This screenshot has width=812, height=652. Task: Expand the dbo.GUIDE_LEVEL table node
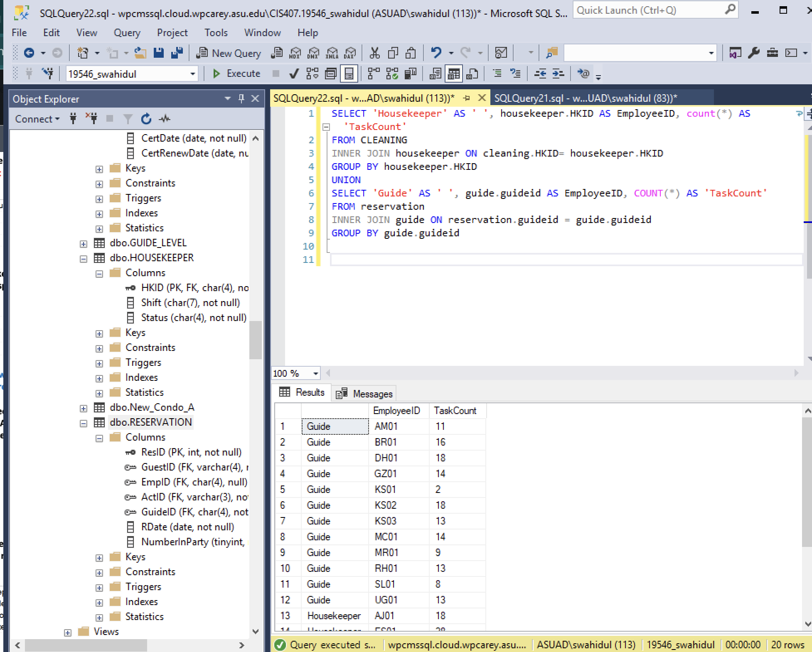click(84, 243)
